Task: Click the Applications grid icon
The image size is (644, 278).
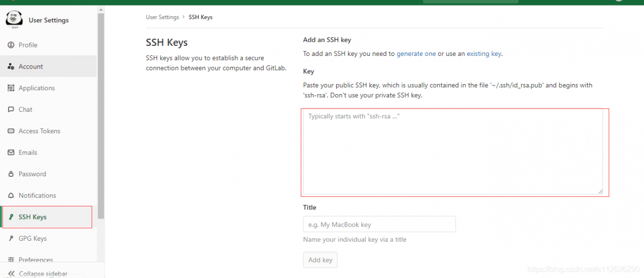Action: [x=11, y=88]
